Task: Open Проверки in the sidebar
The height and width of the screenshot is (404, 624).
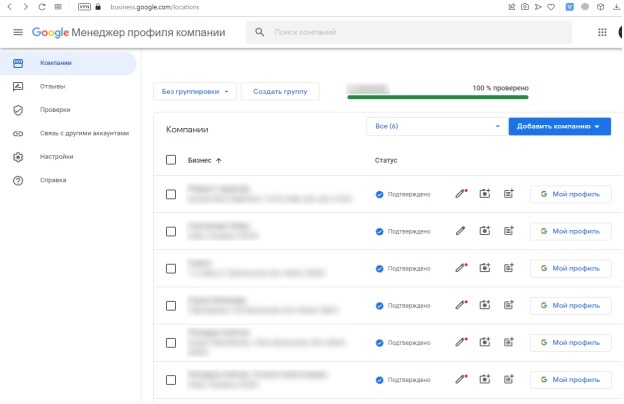Action: pos(55,110)
